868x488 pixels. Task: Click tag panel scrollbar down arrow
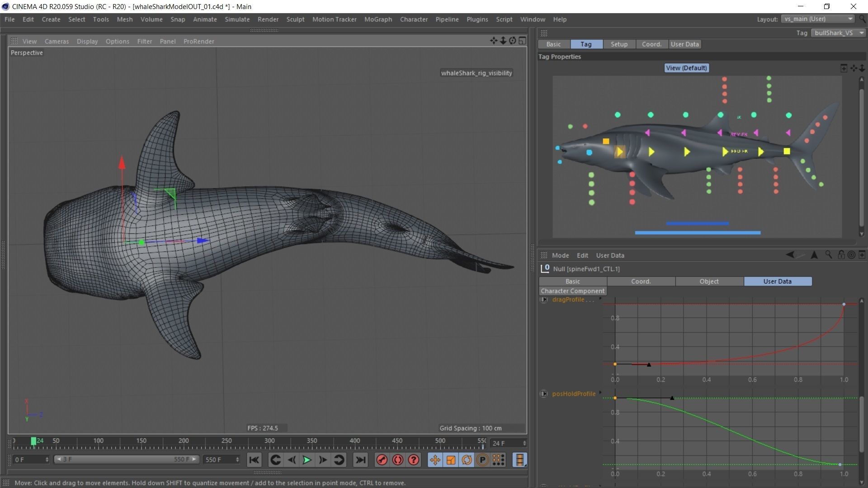[x=861, y=234]
